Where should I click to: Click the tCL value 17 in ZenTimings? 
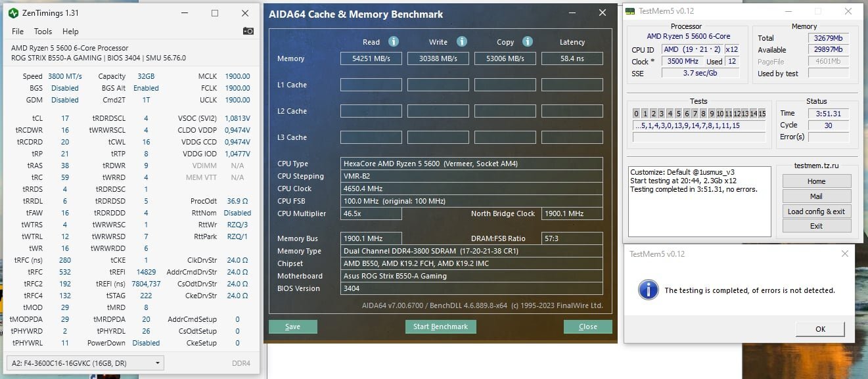pos(65,118)
